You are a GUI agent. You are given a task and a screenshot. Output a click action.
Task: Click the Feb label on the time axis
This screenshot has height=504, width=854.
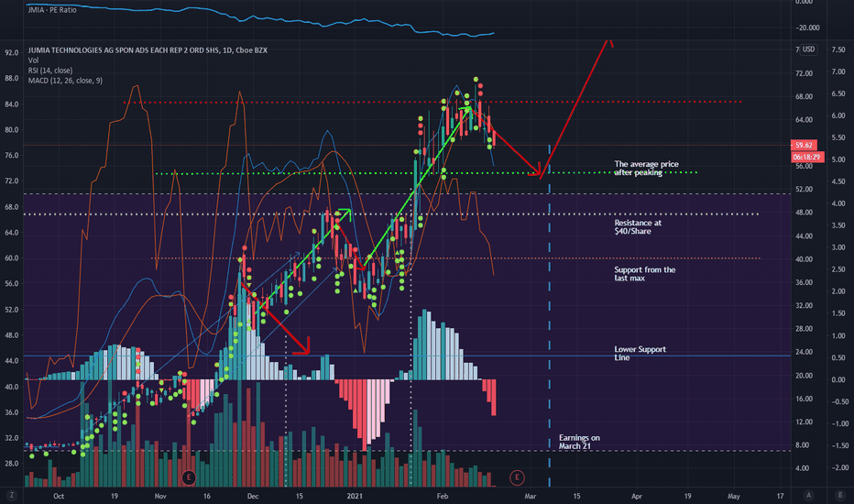coord(443,497)
